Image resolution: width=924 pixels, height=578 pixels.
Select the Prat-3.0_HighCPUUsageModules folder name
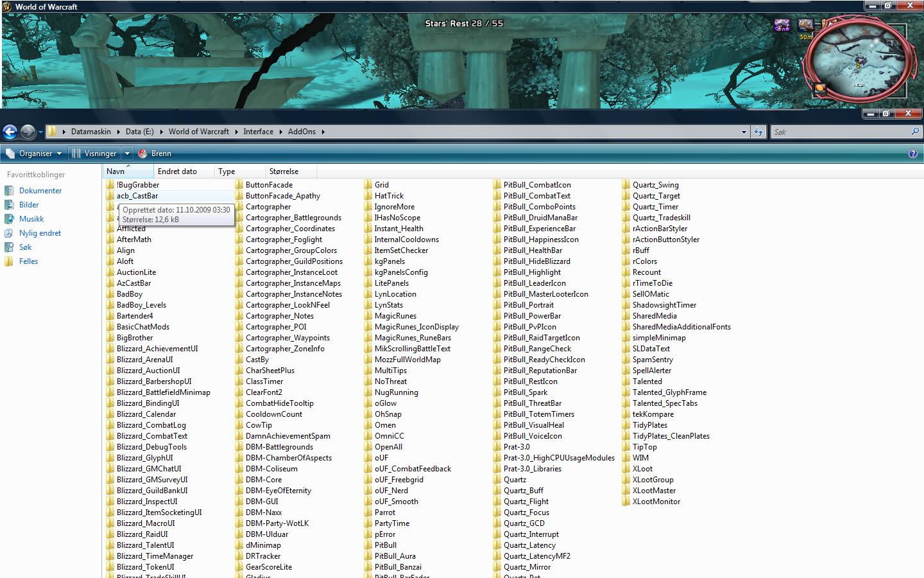click(x=559, y=458)
